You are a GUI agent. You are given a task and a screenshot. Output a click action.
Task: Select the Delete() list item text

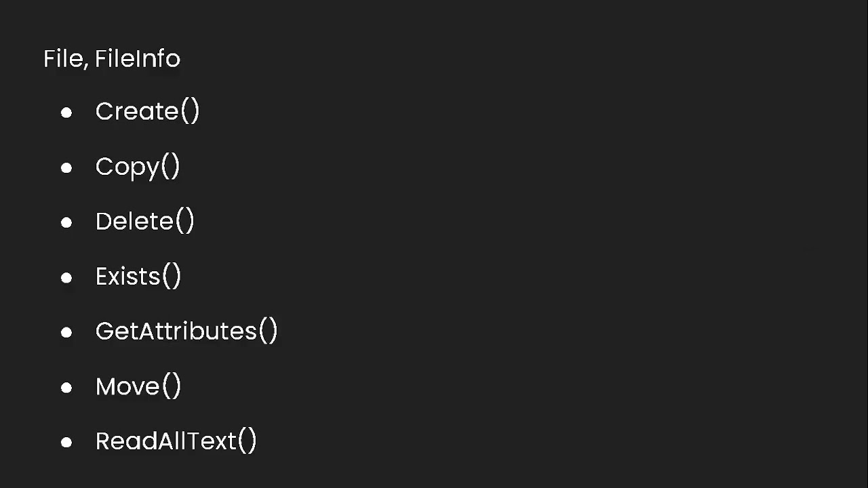(144, 222)
